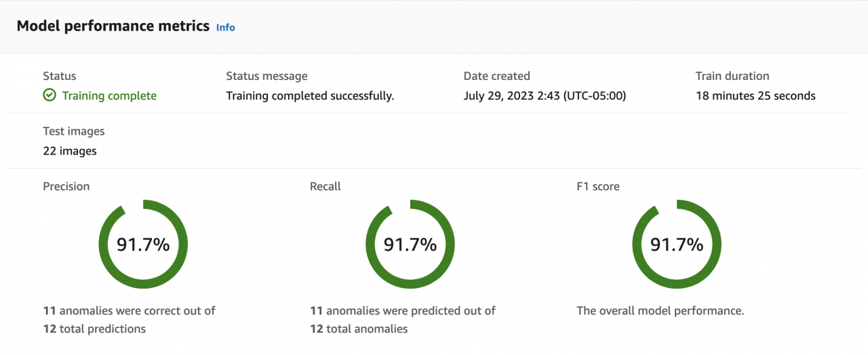Click the correct anomalies out of predictions text
868x355 pixels.
(x=129, y=320)
